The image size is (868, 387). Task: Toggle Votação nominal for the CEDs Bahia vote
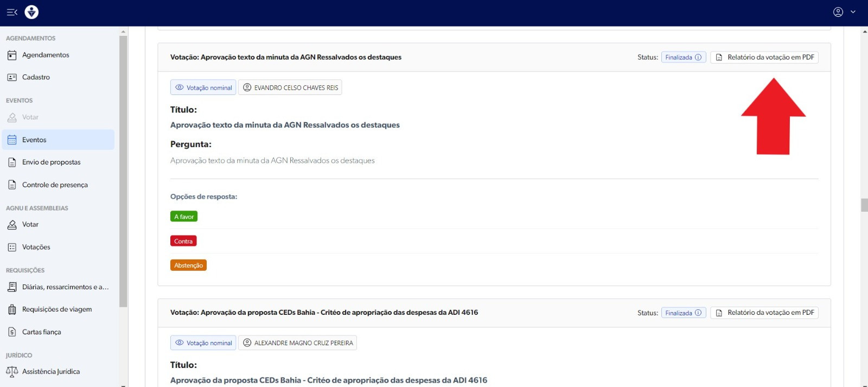point(203,343)
